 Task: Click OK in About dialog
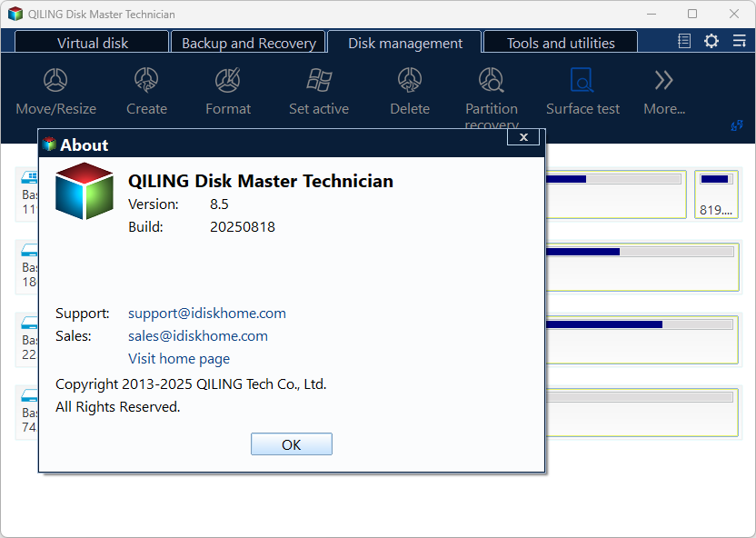click(291, 444)
